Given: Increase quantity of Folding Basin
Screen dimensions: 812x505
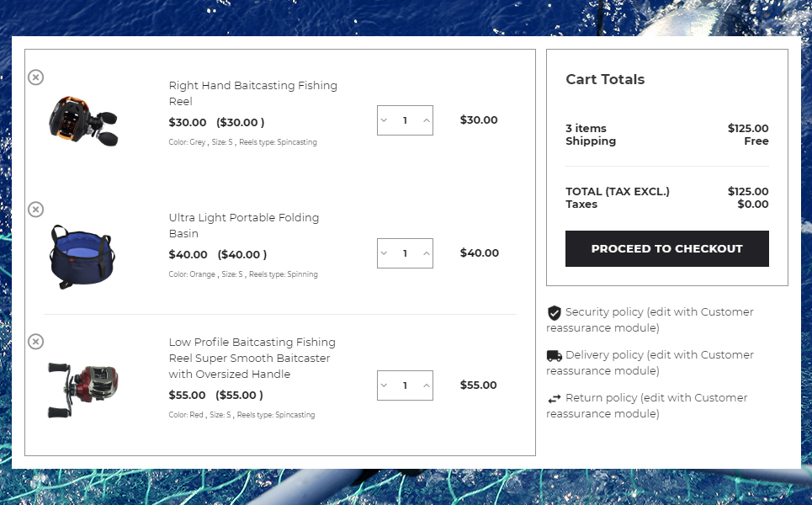Looking at the screenshot, I should tap(427, 253).
